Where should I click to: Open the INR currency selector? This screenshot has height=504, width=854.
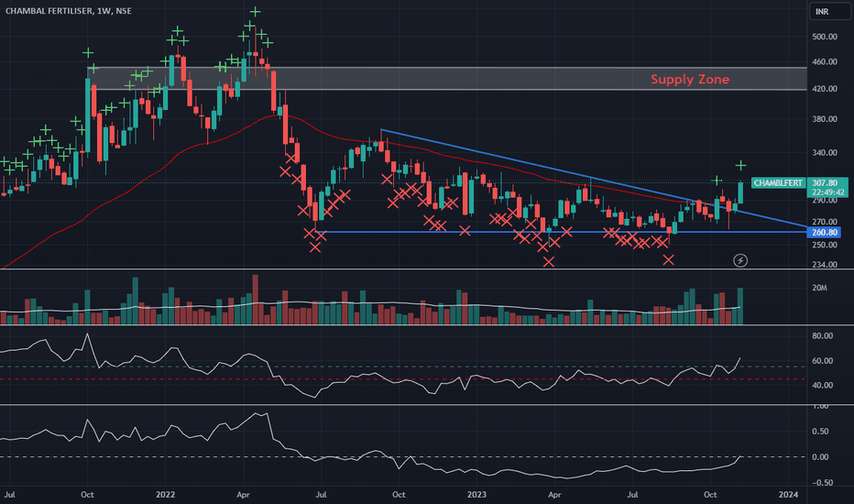[829, 11]
